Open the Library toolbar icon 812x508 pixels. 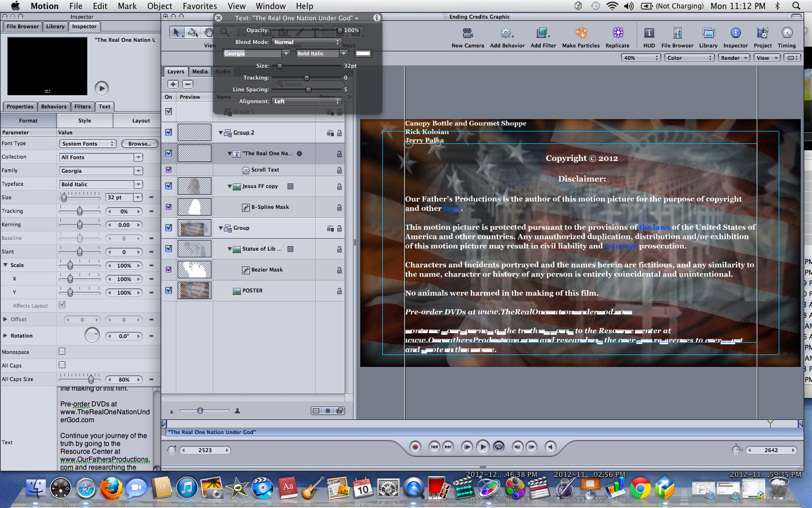(708, 33)
